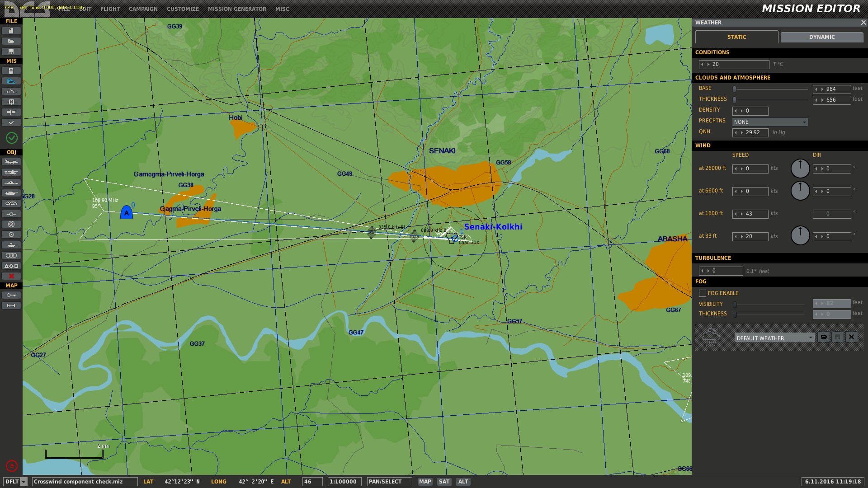Click the temperature field showing 20
The image size is (868, 488).
click(734, 65)
